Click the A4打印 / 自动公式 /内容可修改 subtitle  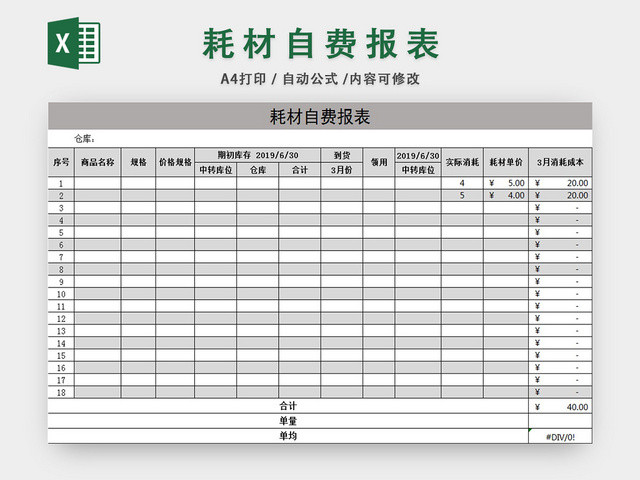pyautogui.click(x=320, y=79)
